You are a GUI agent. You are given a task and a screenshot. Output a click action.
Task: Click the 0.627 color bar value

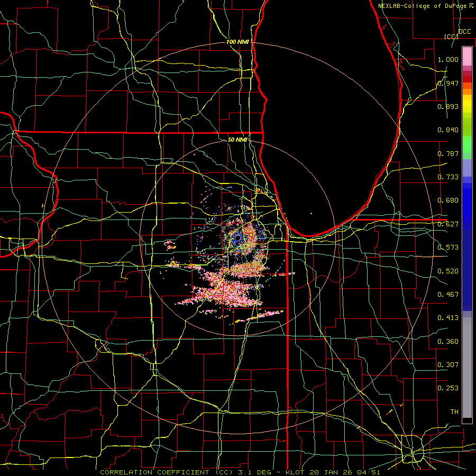(448, 224)
